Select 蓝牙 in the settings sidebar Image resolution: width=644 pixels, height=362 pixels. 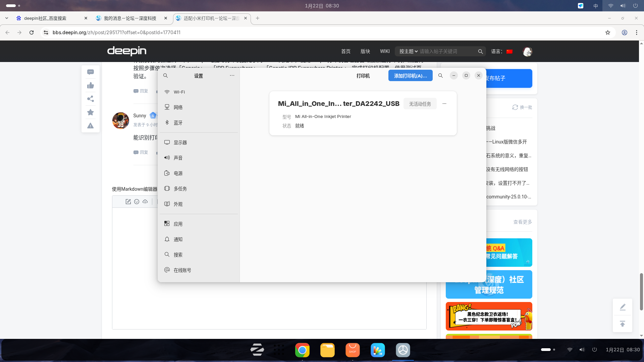pos(178,123)
